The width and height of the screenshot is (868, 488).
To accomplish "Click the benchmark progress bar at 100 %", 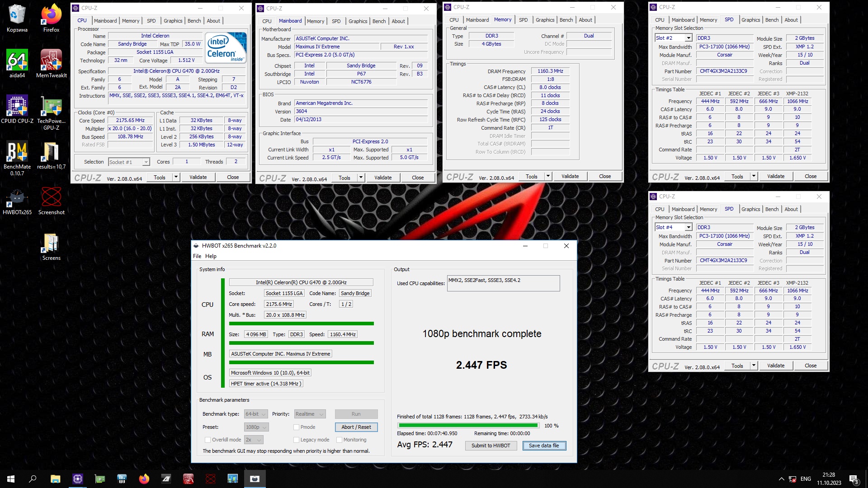I will (469, 426).
